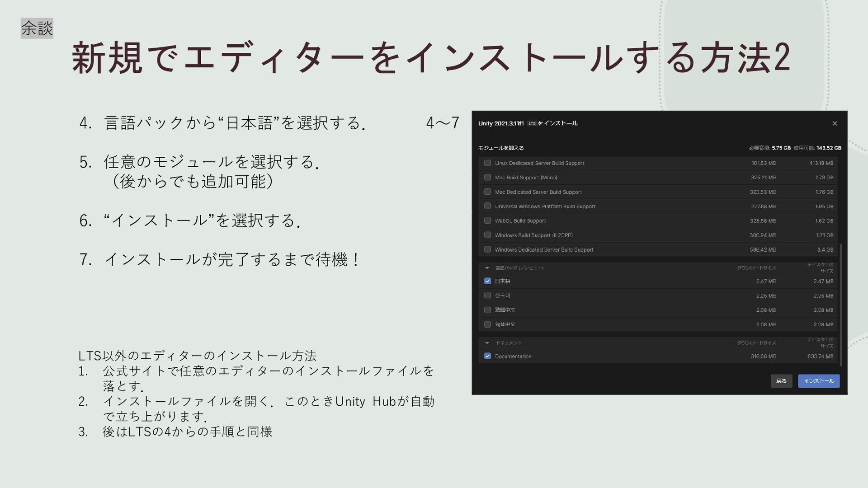Select the 繁體中文 language pack checkbox
868x488 pixels.
click(x=487, y=310)
